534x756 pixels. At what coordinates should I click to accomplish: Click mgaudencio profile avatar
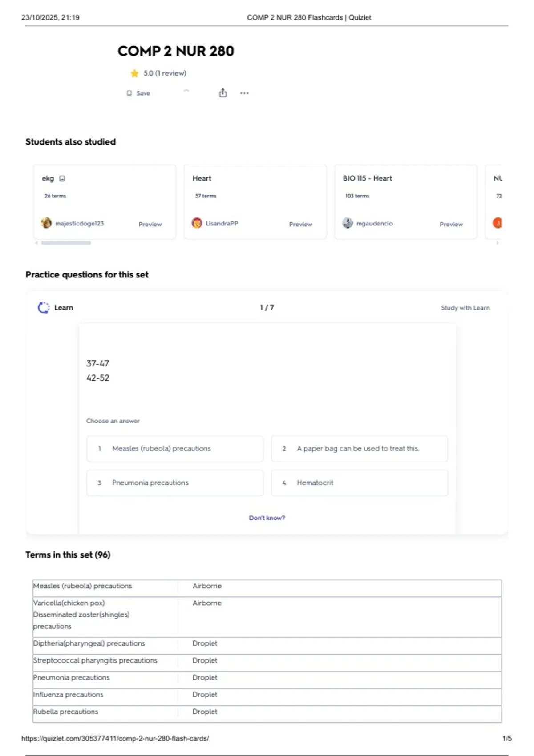tap(348, 223)
